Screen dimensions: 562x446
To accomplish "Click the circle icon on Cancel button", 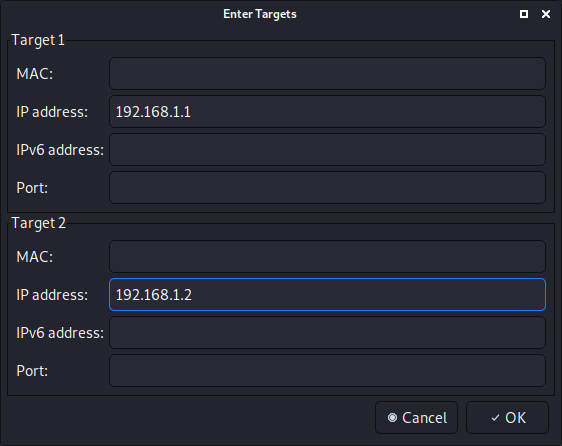I will tap(392, 418).
